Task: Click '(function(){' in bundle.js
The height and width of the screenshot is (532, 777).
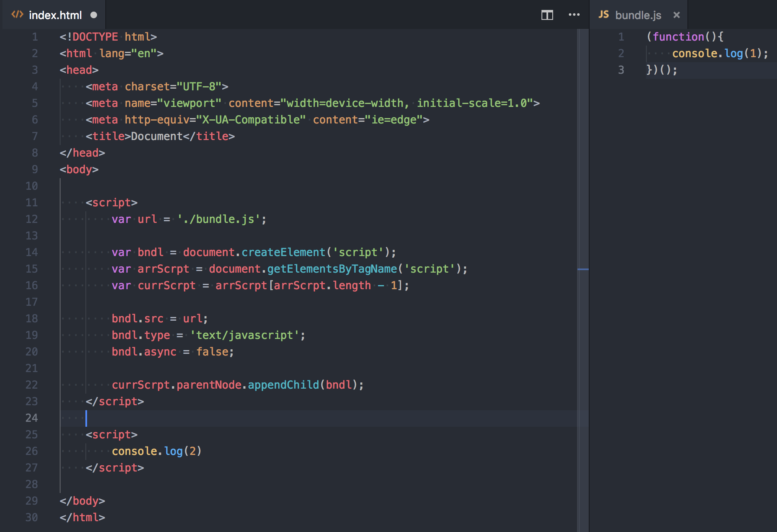Action: [x=685, y=37]
